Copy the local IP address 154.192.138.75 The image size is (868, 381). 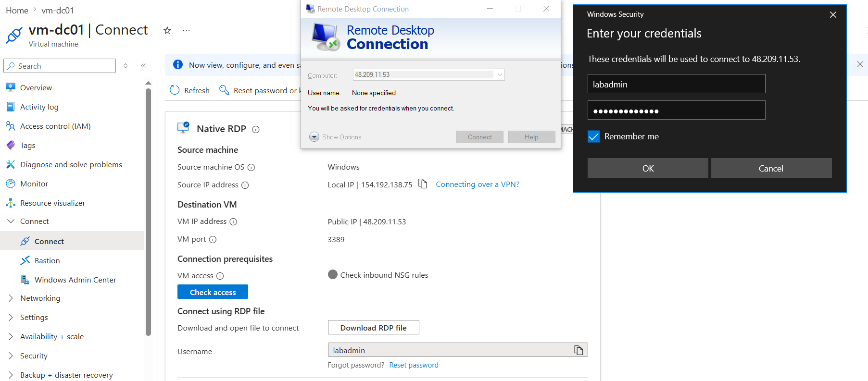click(423, 184)
